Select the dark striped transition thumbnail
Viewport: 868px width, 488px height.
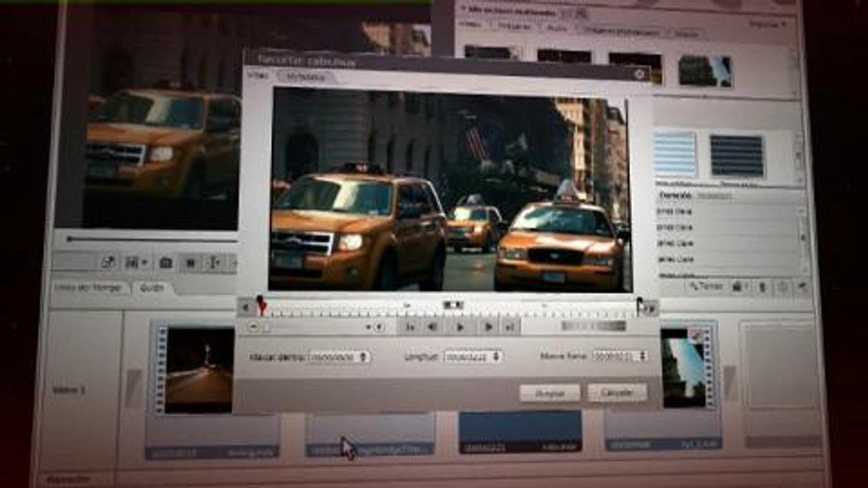click(736, 155)
